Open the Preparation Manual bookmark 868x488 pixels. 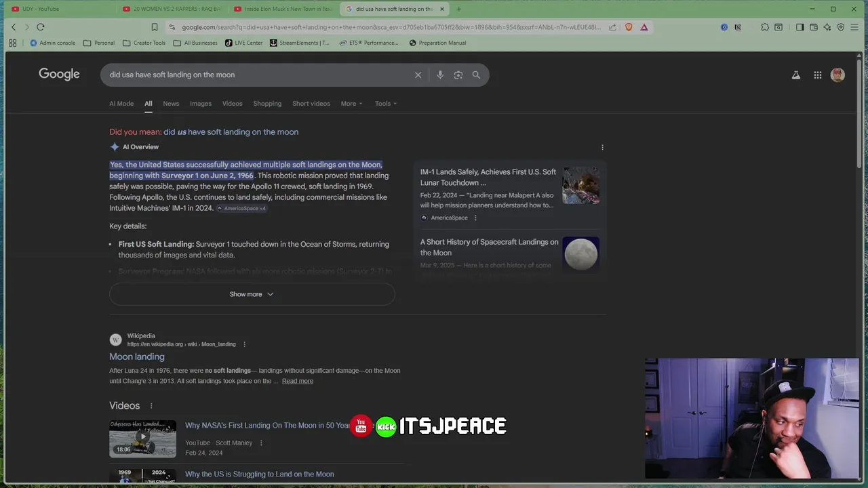pyautogui.click(x=438, y=43)
